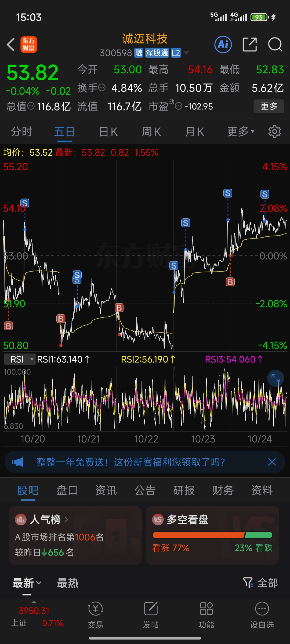
Task: Open 功能 functions icon
Action: point(206,608)
